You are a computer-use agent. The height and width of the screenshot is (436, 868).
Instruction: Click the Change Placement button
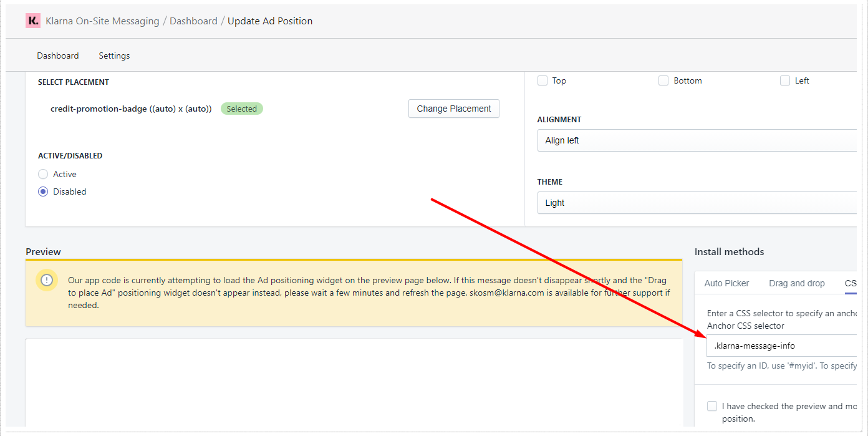pyautogui.click(x=454, y=109)
